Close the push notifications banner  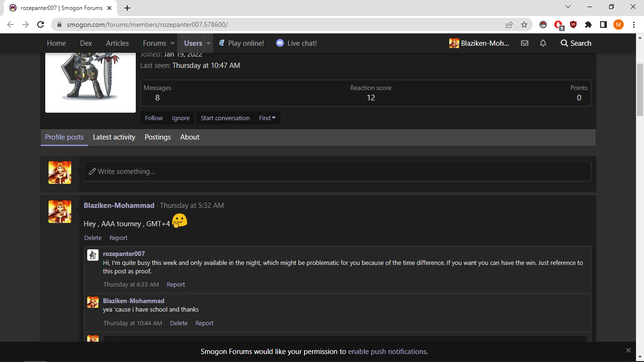(x=628, y=350)
